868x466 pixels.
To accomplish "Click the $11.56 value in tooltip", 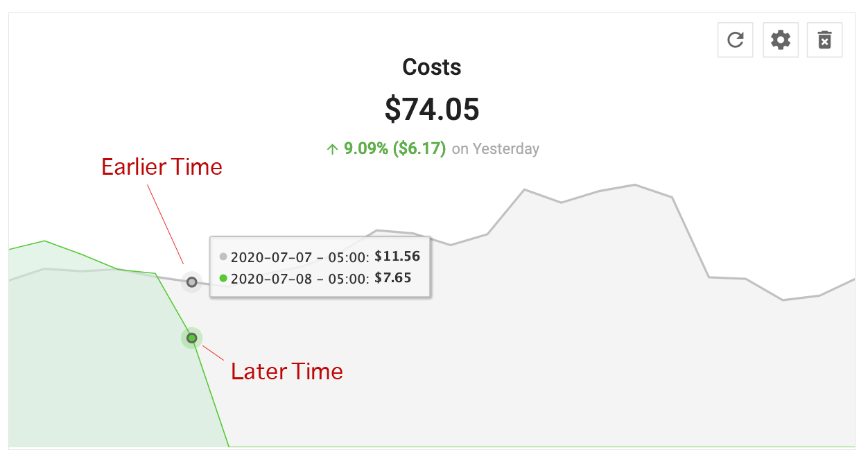I will pyautogui.click(x=397, y=256).
